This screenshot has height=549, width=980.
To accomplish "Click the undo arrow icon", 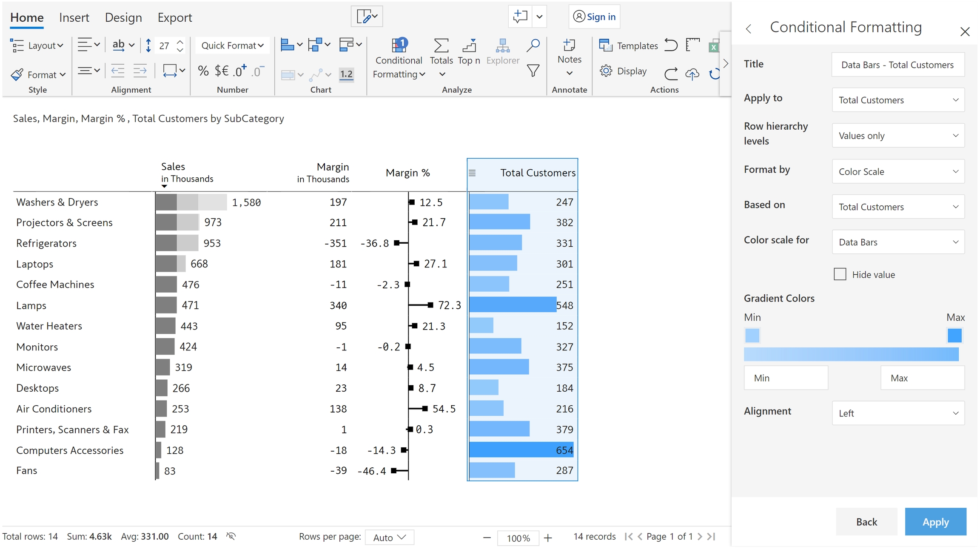I will 671,45.
